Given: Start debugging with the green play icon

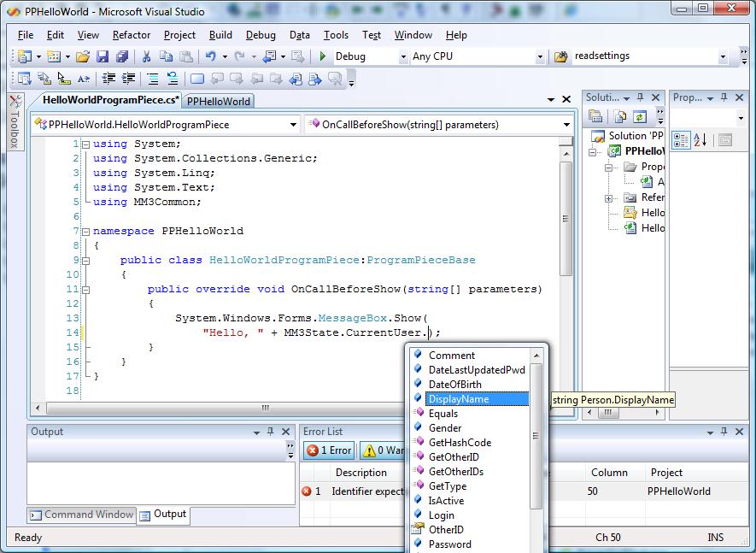Looking at the screenshot, I should tap(323, 56).
